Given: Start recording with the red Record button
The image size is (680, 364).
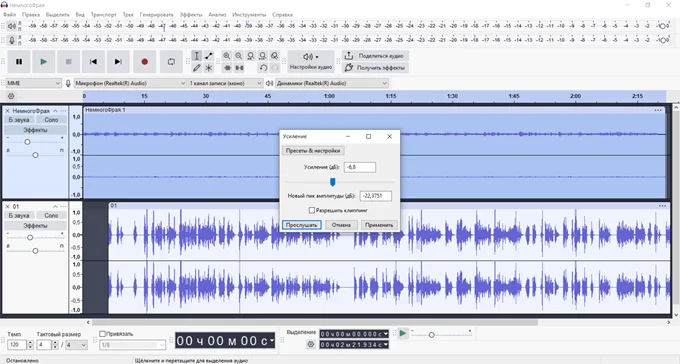Looking at the screenshot, I should 145,62.
